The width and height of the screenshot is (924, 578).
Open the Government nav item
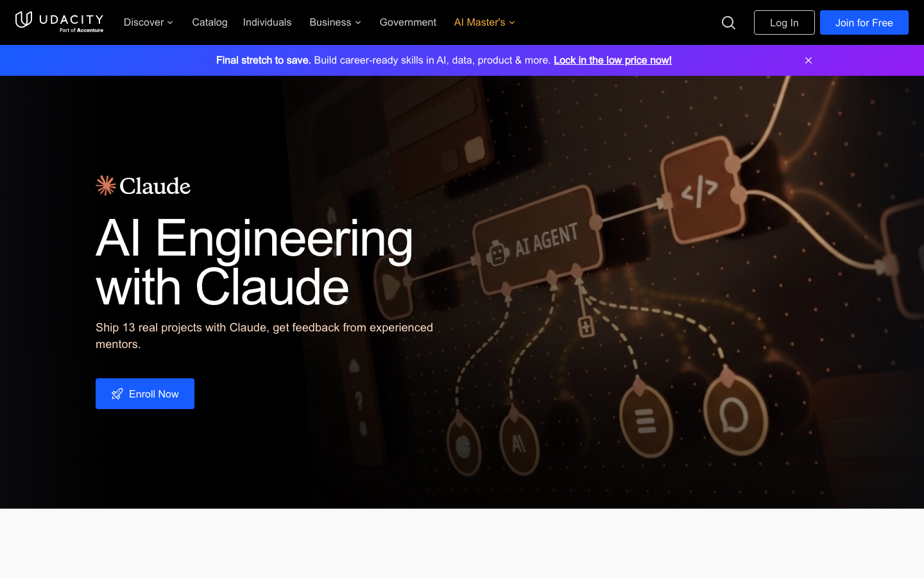[408, 22]
